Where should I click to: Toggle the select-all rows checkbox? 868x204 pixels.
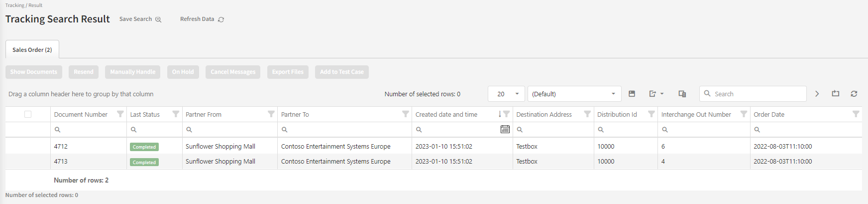point(28,114)
